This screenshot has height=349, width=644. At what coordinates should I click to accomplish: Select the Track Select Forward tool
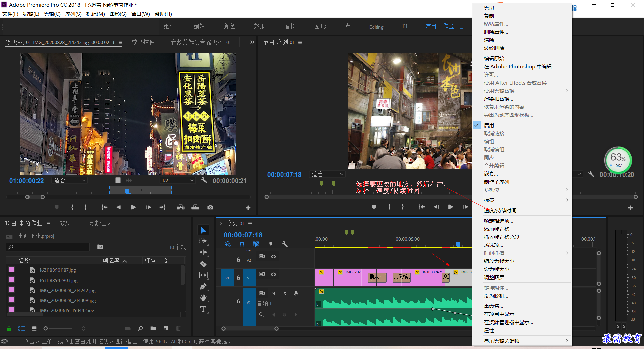203,241
